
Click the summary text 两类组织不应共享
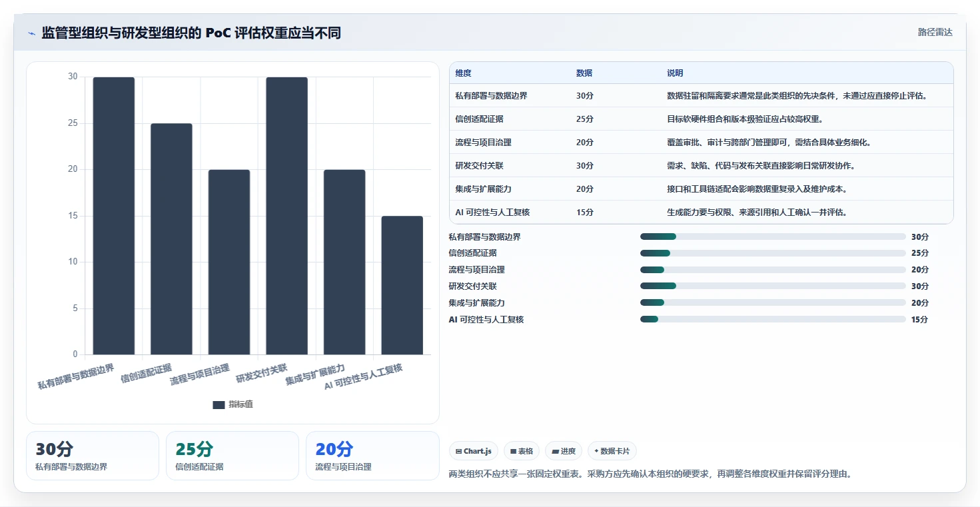point(651,474)
